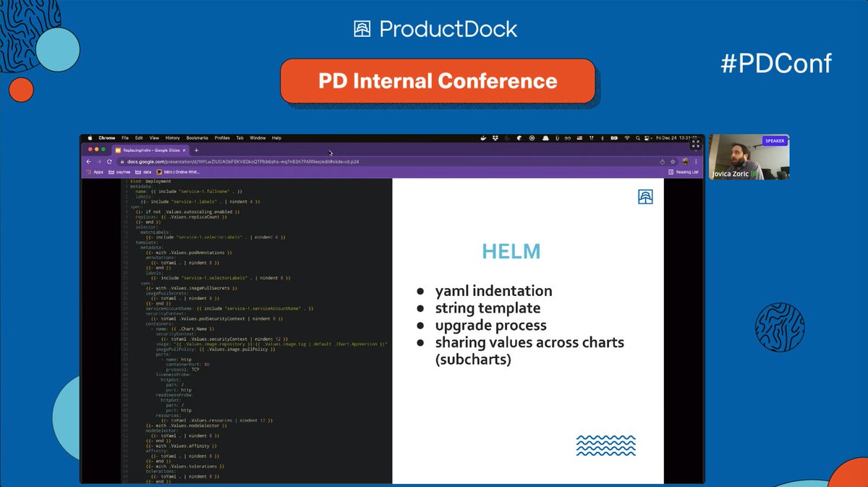Open the Profiles menu
Image resolution: width=868 pixels, height=487 pixels.
pos(222,137)
